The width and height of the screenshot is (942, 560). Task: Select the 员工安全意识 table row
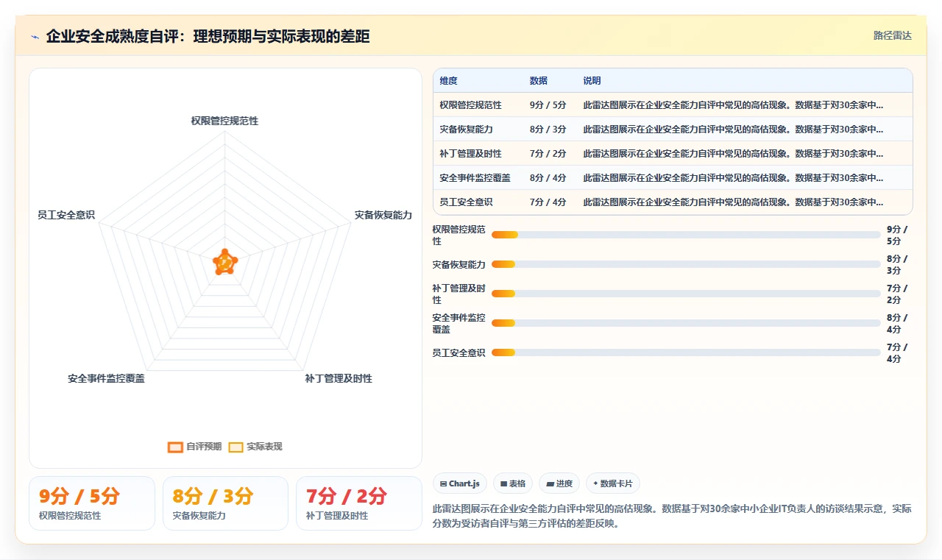(673, 202)
